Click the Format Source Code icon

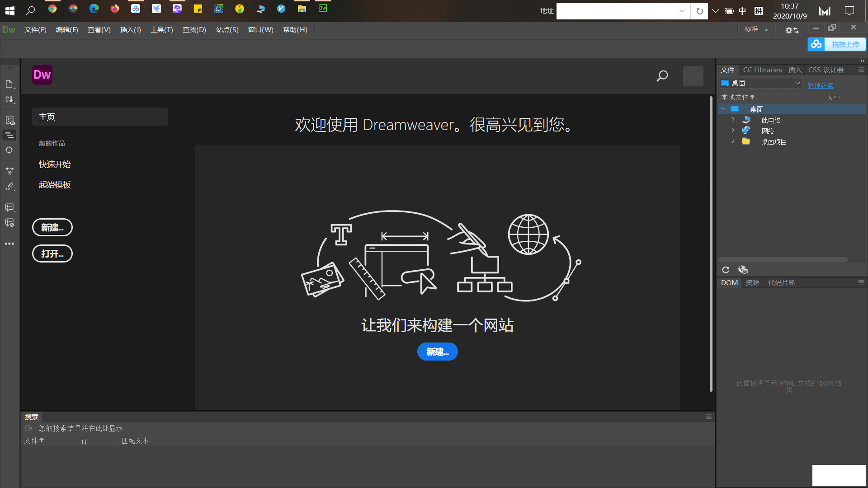(9, 187)
